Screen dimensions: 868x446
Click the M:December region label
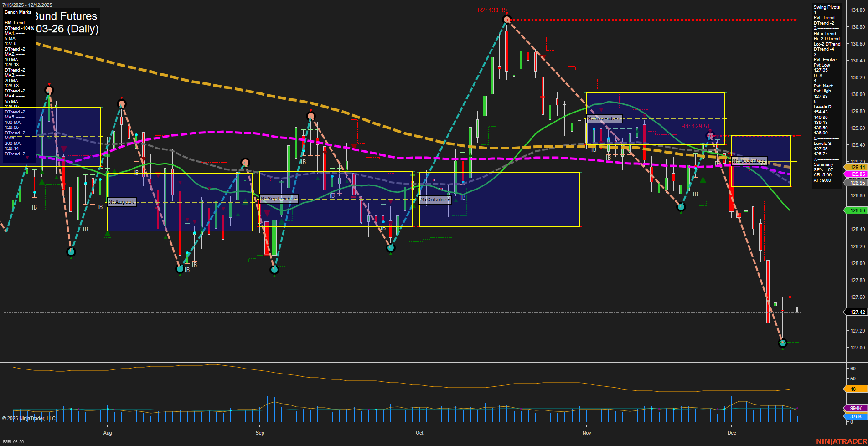click(749, 161)
